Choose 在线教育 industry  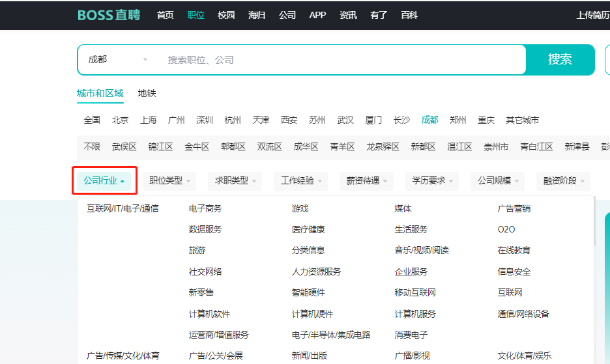(x=514, y=251)
